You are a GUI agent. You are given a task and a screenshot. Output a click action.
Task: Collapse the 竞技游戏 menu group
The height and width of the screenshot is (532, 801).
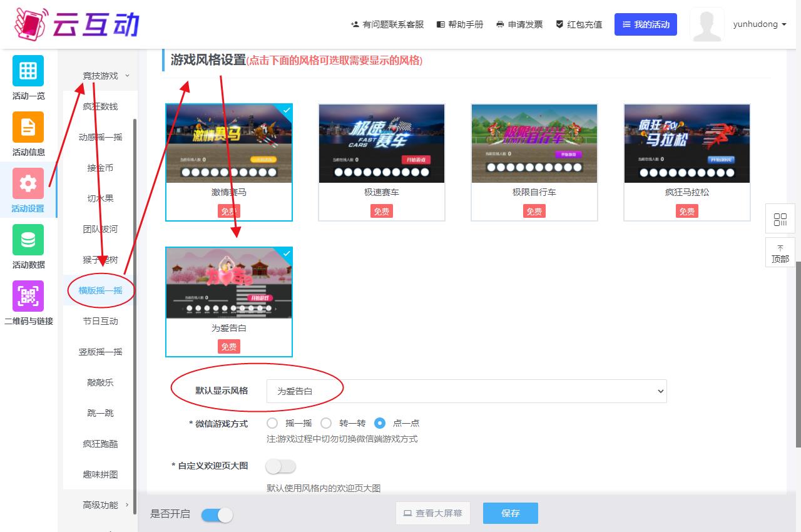pyautogui.click(x=106, y=76)
